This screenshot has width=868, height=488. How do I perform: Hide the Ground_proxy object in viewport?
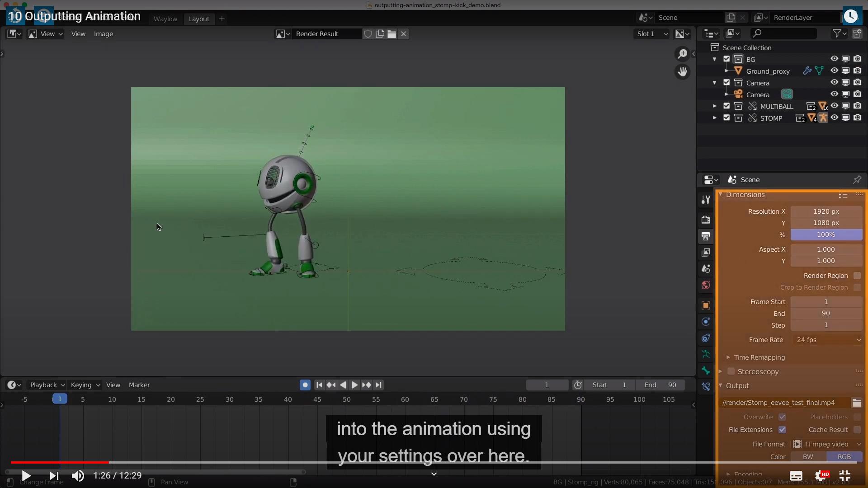pyautogui.click(x=834, y=71)
